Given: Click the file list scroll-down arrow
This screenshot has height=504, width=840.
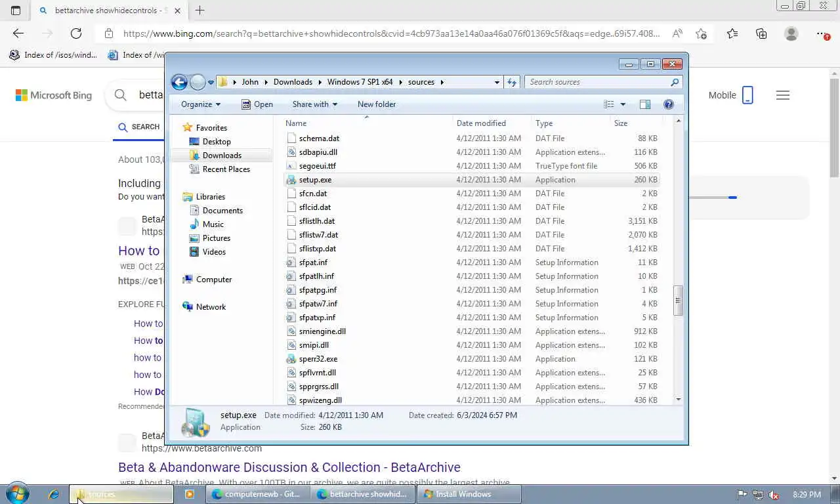Looking at the screenshot, I should (x=678, y=400).
